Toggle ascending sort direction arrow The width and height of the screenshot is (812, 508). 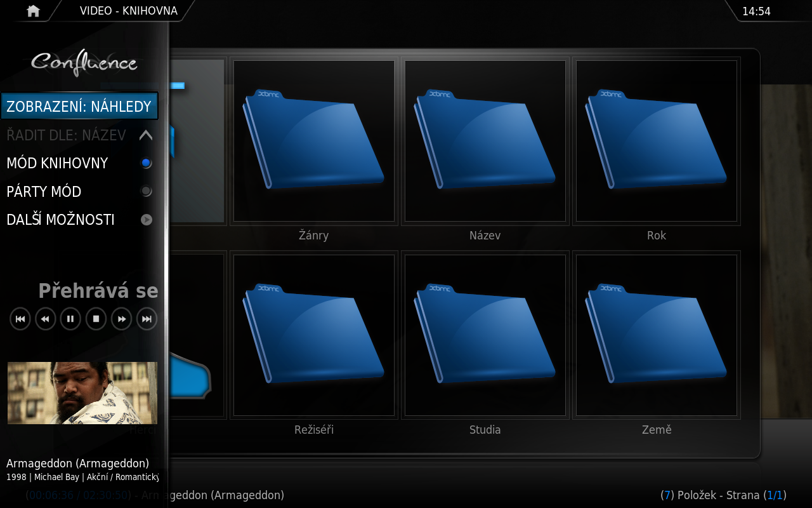coord(146,135)
